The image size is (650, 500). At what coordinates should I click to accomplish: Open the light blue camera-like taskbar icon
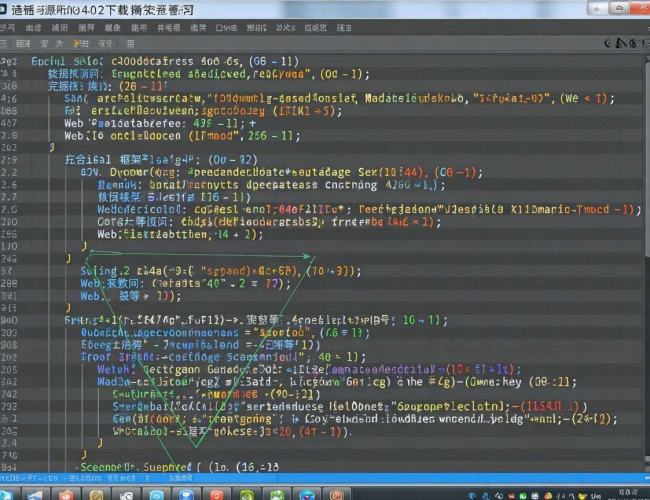click(157, 495)
